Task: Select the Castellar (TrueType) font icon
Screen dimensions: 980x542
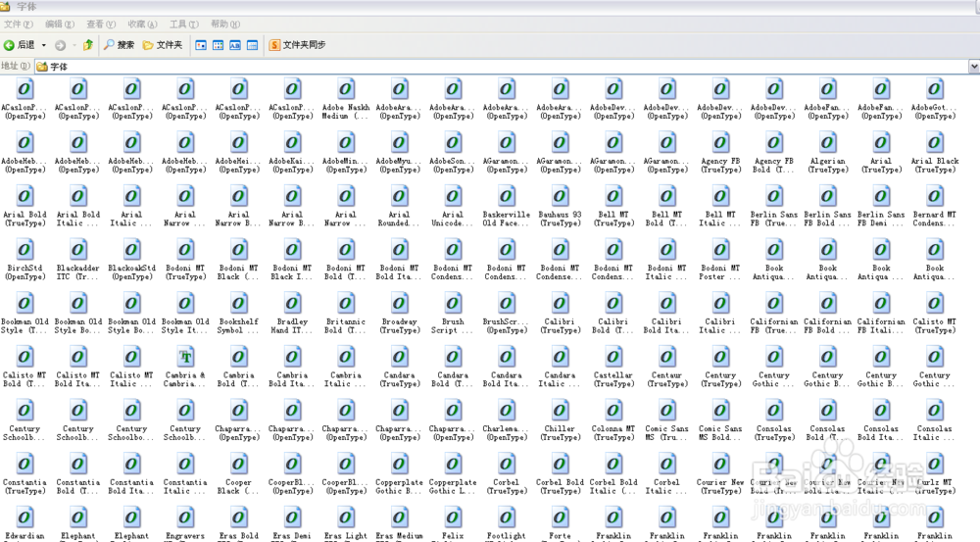Action: coord(613,358)
